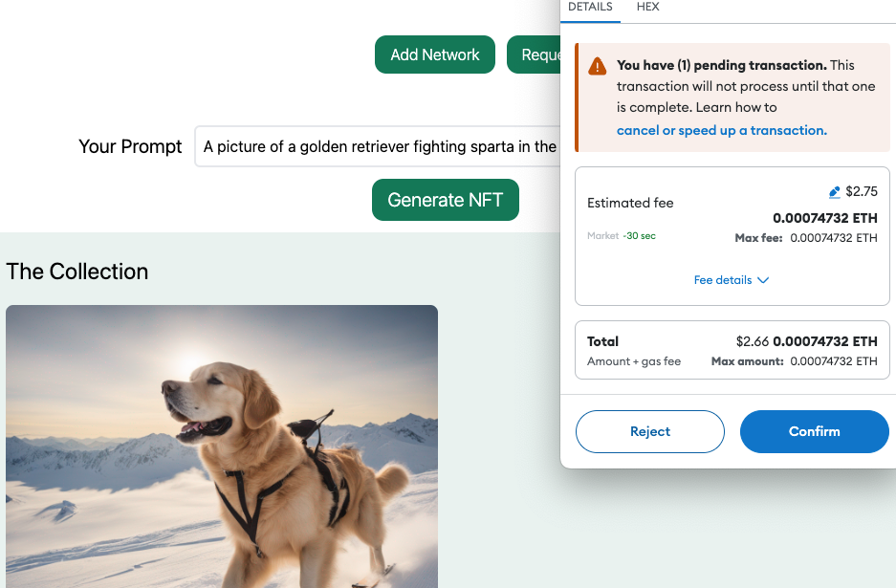
Task: Reject the pending transaction
Action: pos(650,431)
